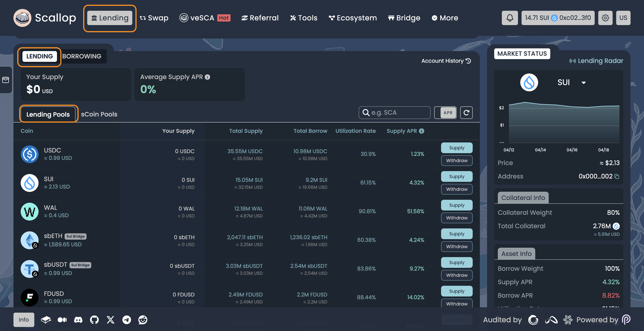Toggle the APR/APY switch
Screen dimensions: 644x331
pos(445,113)
